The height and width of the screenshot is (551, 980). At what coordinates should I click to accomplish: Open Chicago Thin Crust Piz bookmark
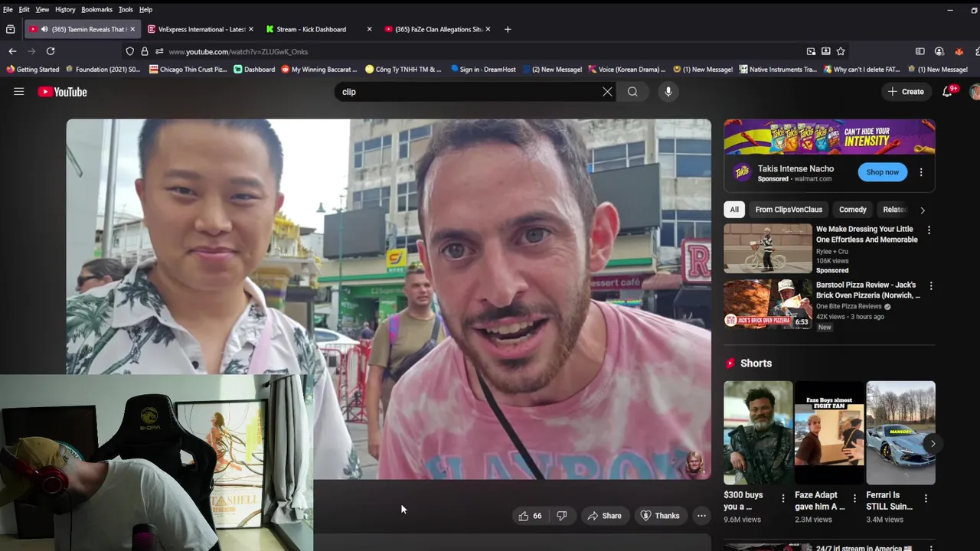click(188, 70)
